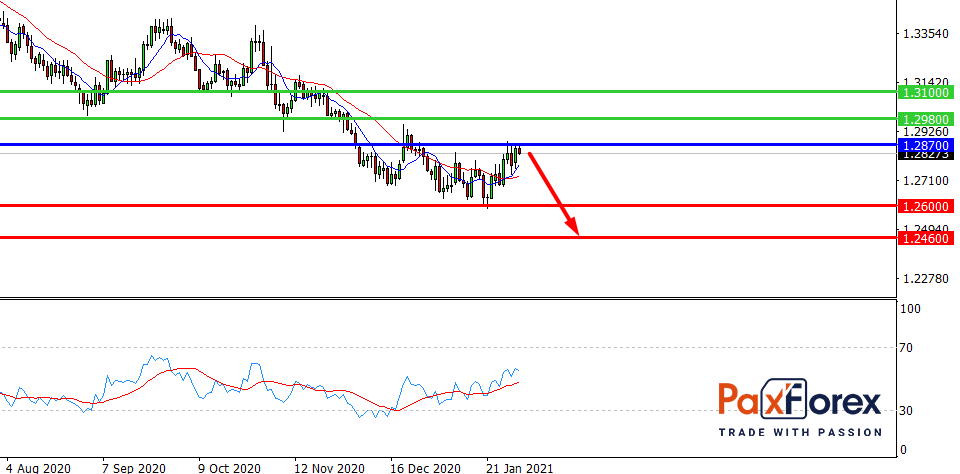Click the 7 Sep 2020 date label
Viewport: 960px width, 474px height.
(133, 468)
